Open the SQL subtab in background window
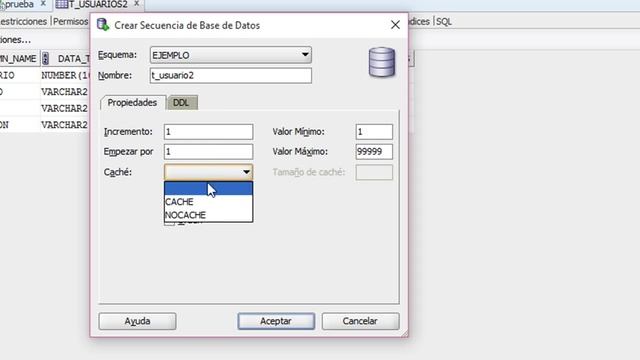This screenshot has width=640, height=360. [x=444, y=22]
